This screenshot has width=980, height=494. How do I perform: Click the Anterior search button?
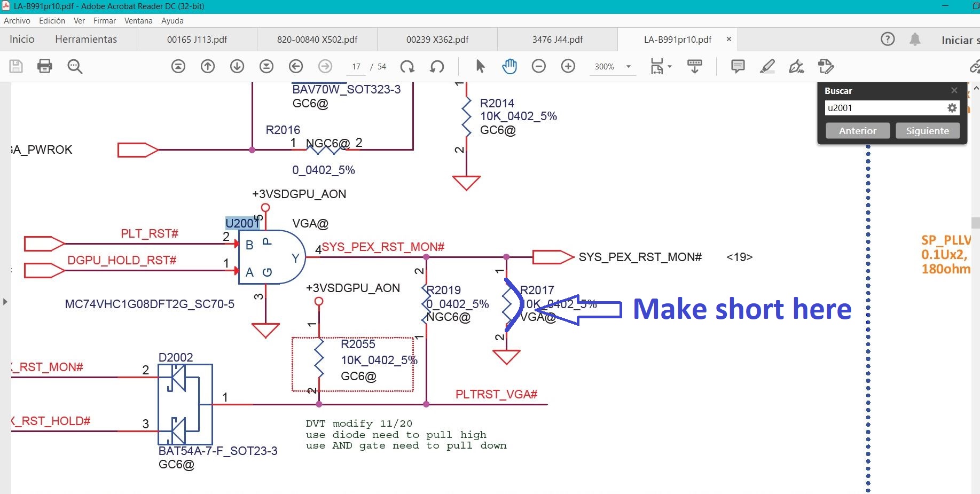pos(857,131)
